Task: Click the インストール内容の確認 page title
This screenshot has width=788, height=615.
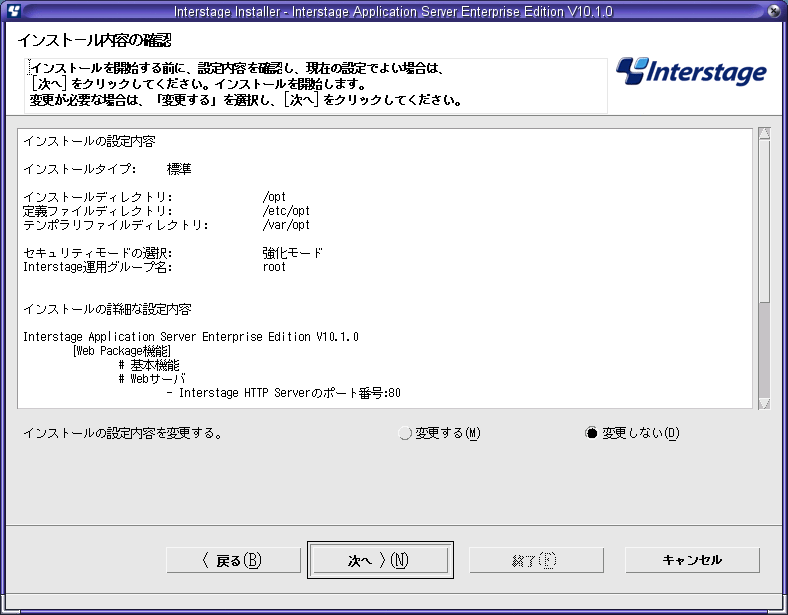Action: coord(94,40)
